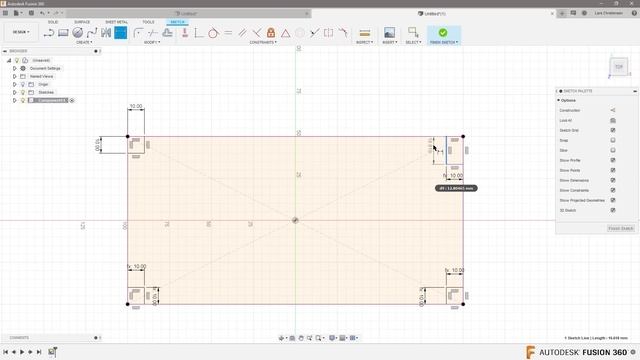
Task: Select the Sketch tab
Action: coord(177,22)
